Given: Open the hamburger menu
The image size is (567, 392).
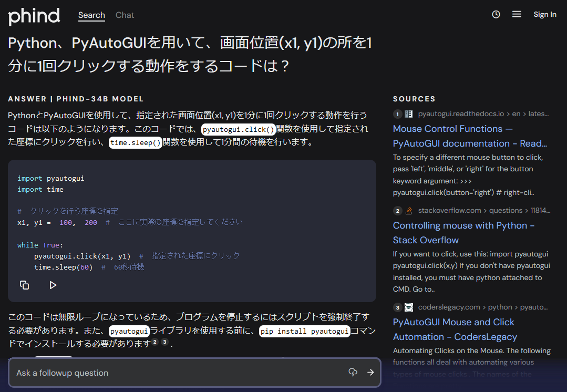Looking at the screenshot, I should [x=517, y=14].
